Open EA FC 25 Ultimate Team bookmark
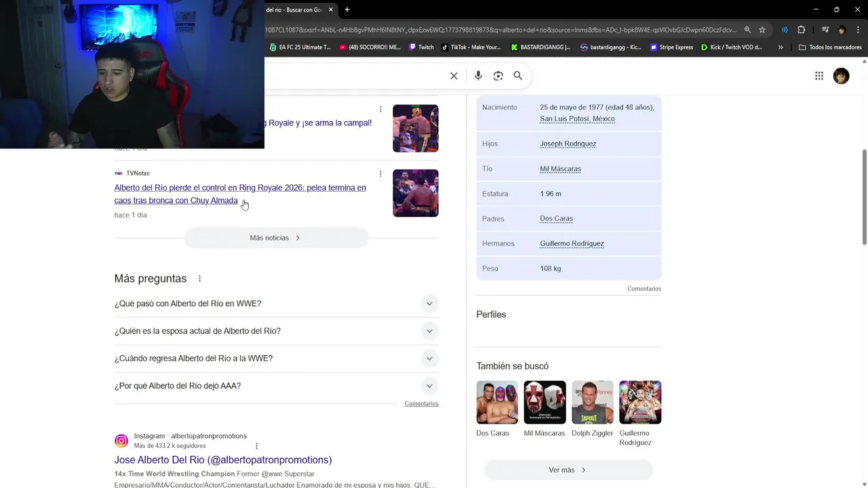The image size is (868, 488). click(300, 47)
